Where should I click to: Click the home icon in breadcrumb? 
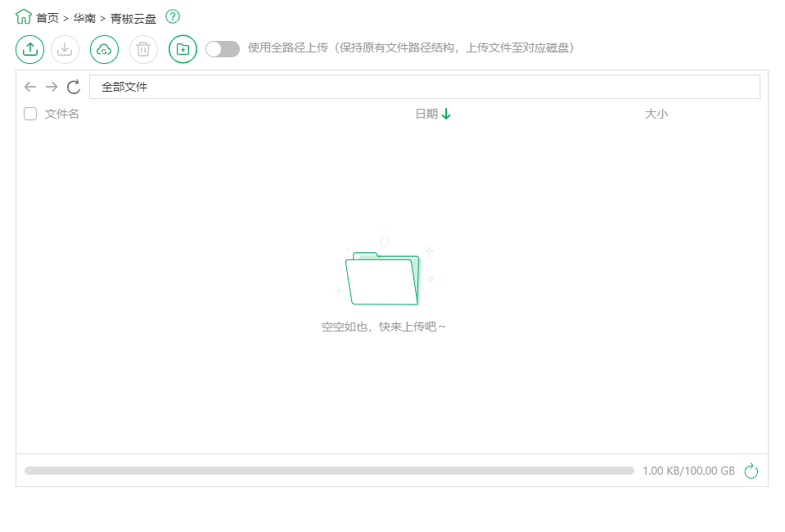point(24,17)
